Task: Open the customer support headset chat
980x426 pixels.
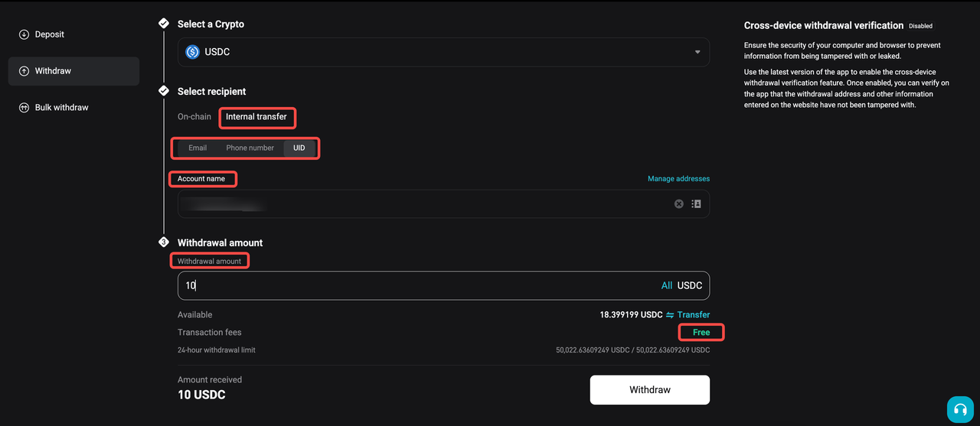Action: click(x=960, y=409)
